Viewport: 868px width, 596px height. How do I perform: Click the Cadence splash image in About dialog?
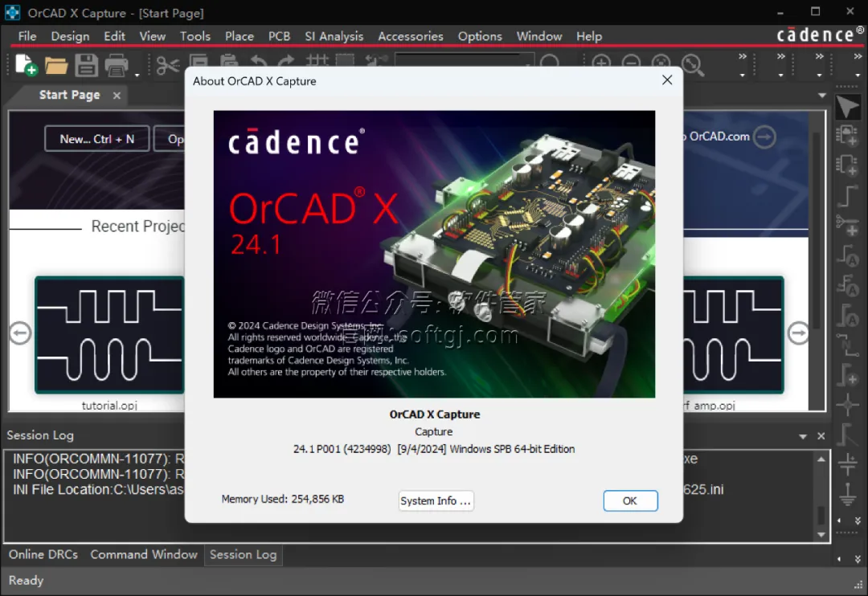pyautogui.click(x=434, y=254)
